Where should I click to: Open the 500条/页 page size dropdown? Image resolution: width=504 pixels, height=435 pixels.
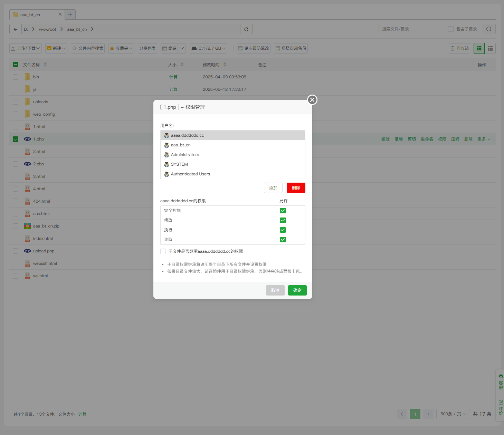453,414
